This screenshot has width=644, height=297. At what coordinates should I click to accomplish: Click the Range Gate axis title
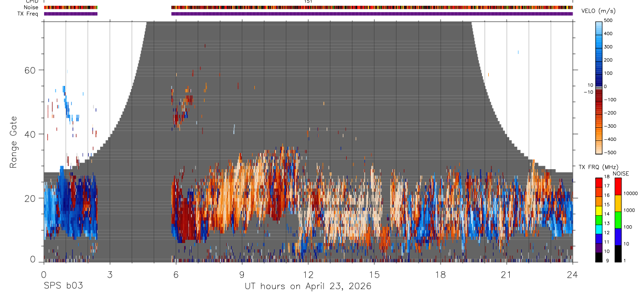14,142
